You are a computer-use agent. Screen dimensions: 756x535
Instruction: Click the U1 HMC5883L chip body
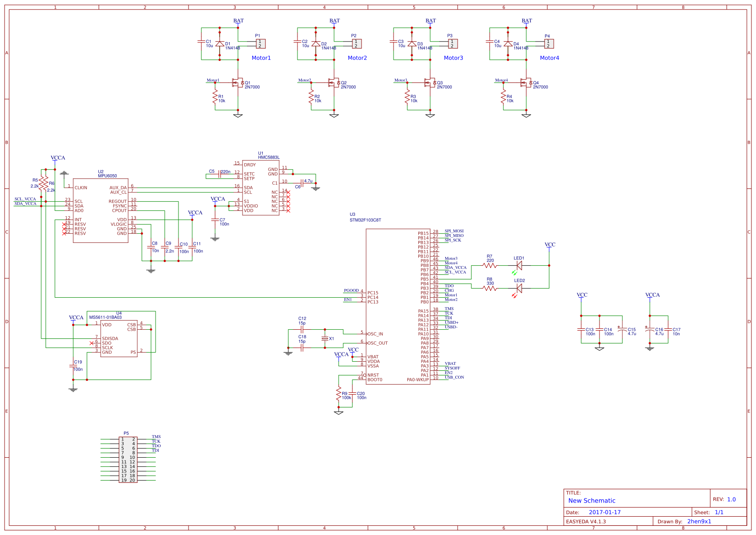tap(260, 187)
